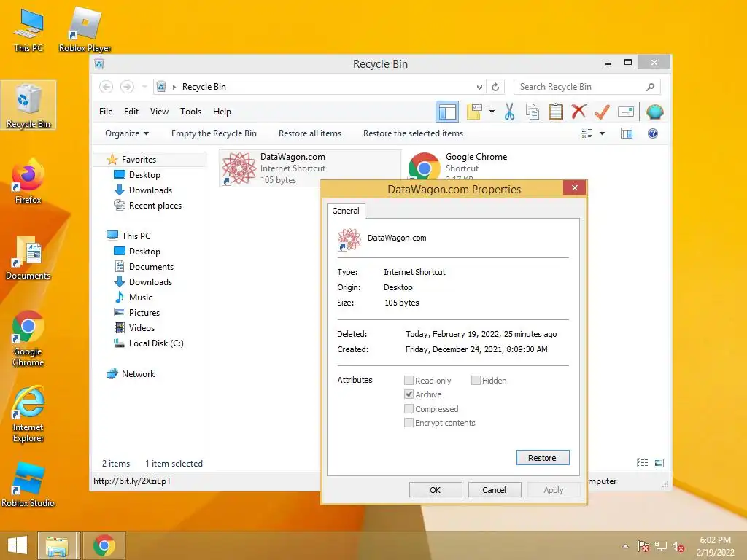Open the address bar history dropdown
The width and height of the screenshot is (747, 560).
tap(479, 87)
